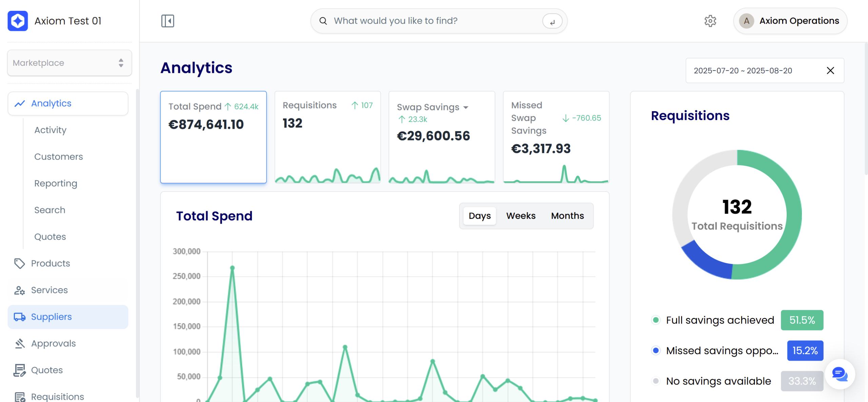Click the Approvals gavel icon
Viewport: 868px width, 402px height.
click(19, 343)
